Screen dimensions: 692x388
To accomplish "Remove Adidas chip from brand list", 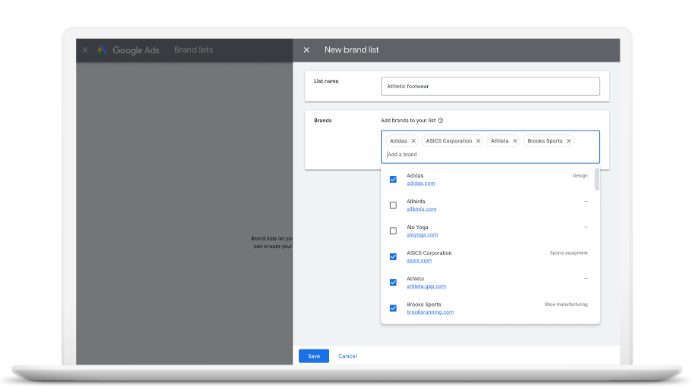I will (x=414, y=141).
